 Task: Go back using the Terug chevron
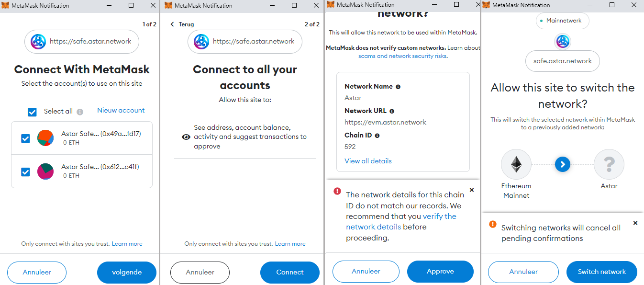[x=172, y=24]
